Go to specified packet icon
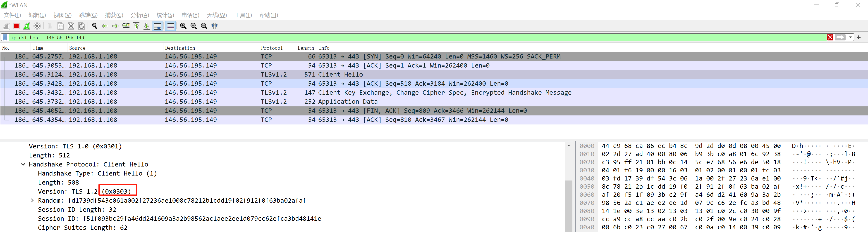This screenshot has width=868, height=232. (126, 26)
